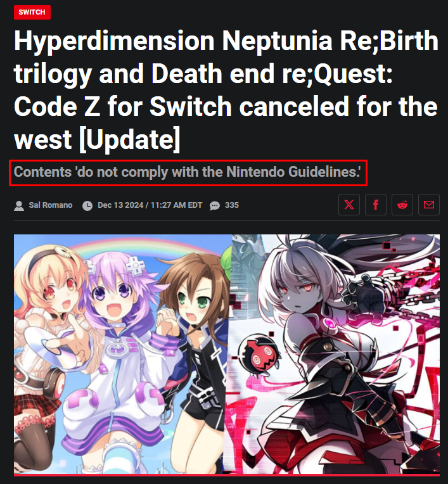Send the article via the email icon
Viewport: 448px width, 484px height.
coord(428,205)
